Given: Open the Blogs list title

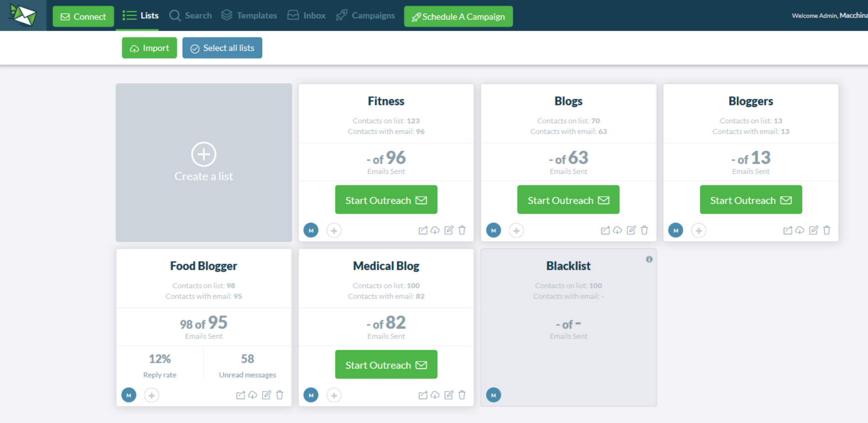Looking at the screenshot, I should coord(568,101).
